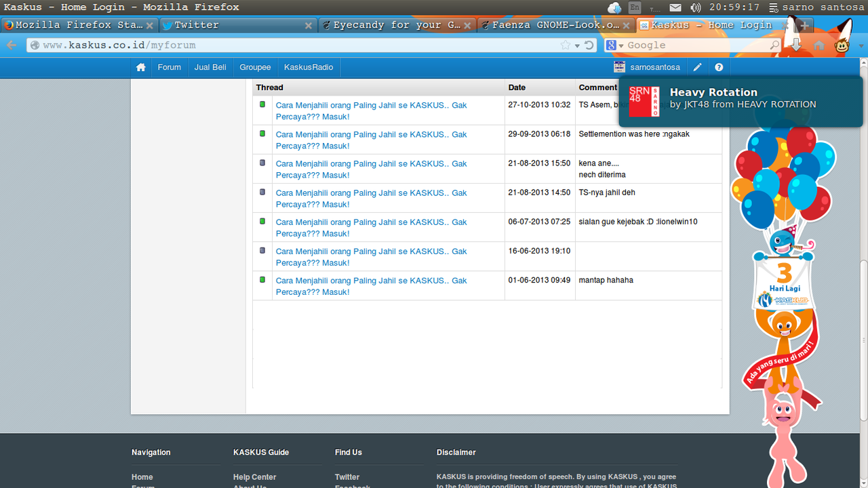
Task: Open the Groupee menu item
Action: click(x=255, y=67)
